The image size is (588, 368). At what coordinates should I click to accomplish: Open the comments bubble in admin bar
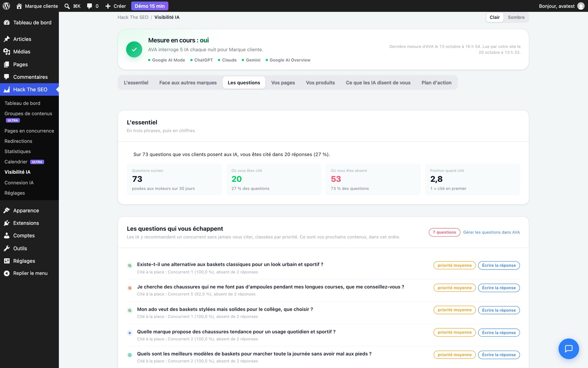pyautogui.click(x=90, y=6)
